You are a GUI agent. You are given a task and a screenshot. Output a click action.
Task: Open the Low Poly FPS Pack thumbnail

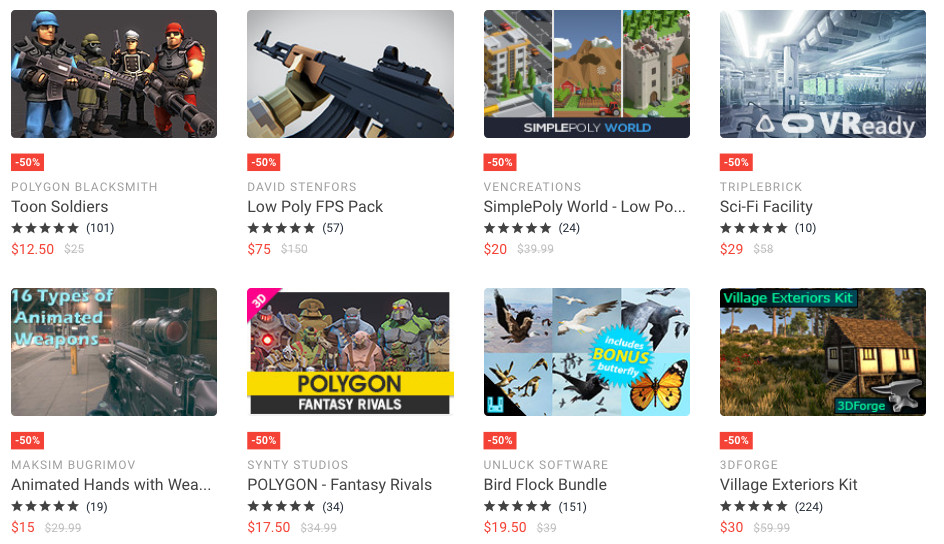click(x=350, y=74)
